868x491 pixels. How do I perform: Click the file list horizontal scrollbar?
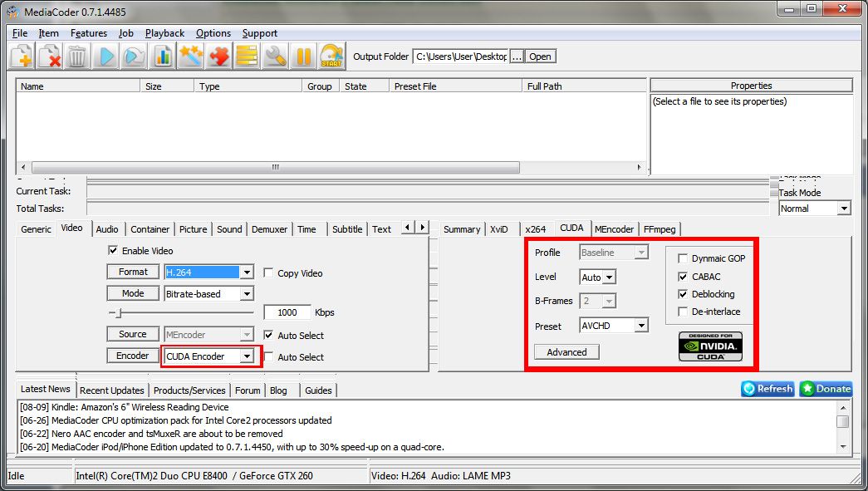(276, 167)
